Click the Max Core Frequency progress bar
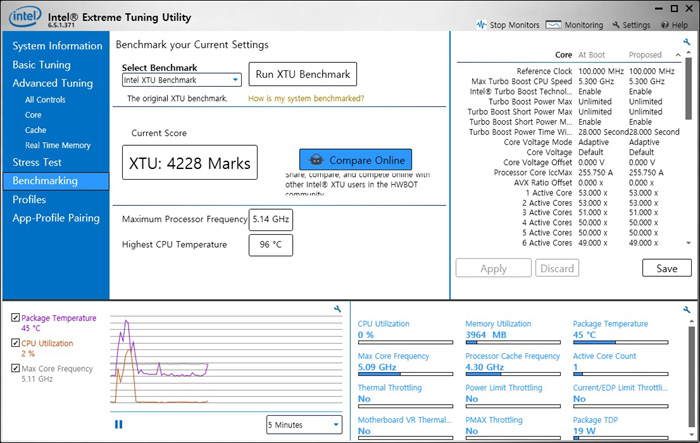Screen dimensions: 700x443 click(x=405, y=374)
